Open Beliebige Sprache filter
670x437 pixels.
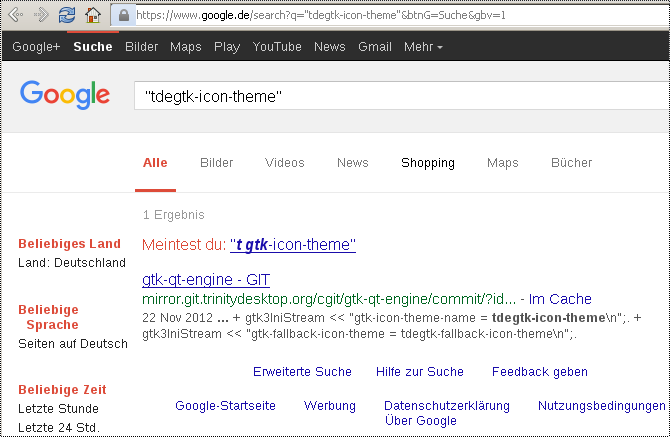coord(48,317)
